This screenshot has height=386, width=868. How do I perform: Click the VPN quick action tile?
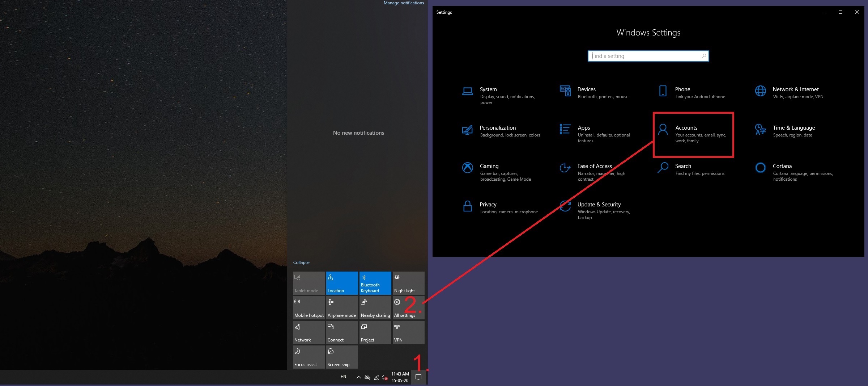pyautogui.click(x=408, y=332)
